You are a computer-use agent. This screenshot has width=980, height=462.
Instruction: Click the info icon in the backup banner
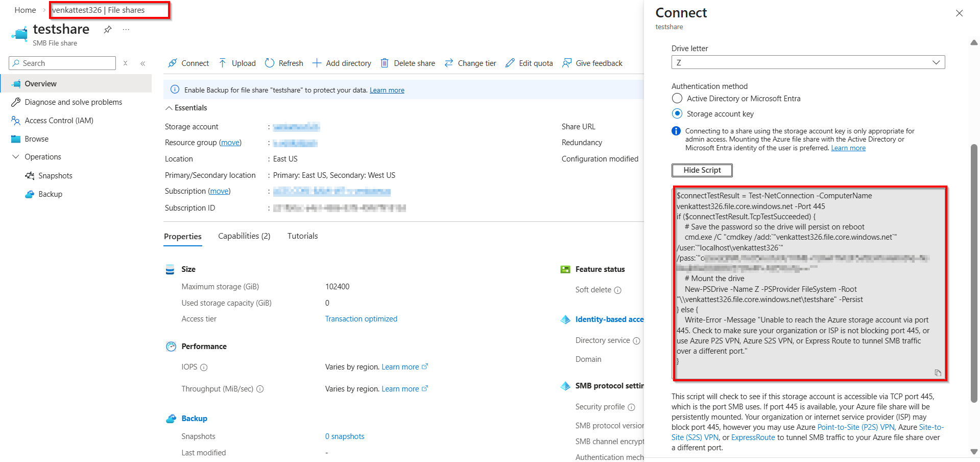tap(175, 89)
